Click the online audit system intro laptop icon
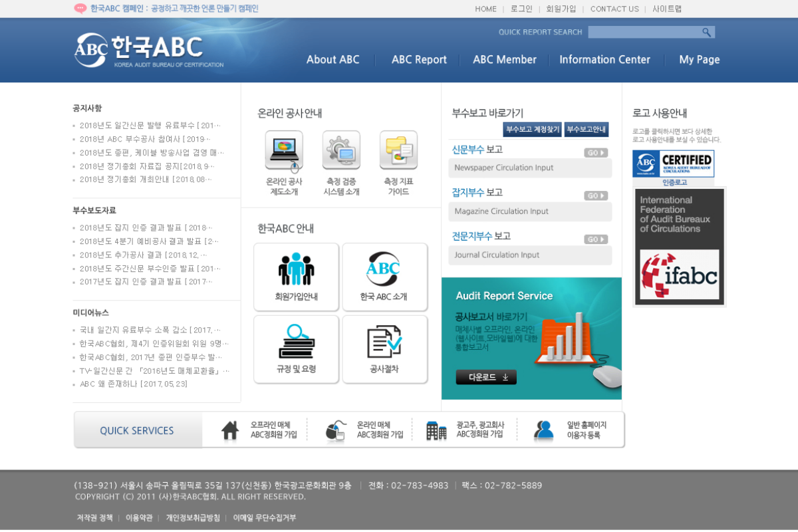This screenshot has width=798, height=532. pos(284,150)
